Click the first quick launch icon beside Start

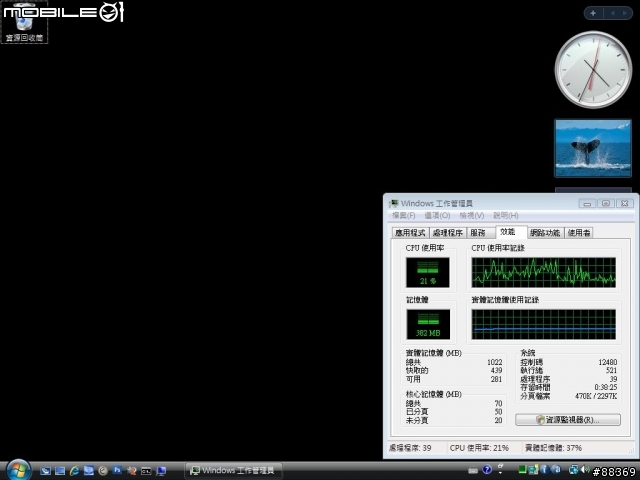[x=45, y=471]
